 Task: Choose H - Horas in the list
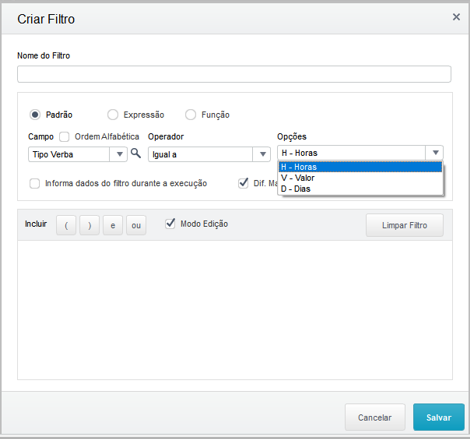(361, 167)
